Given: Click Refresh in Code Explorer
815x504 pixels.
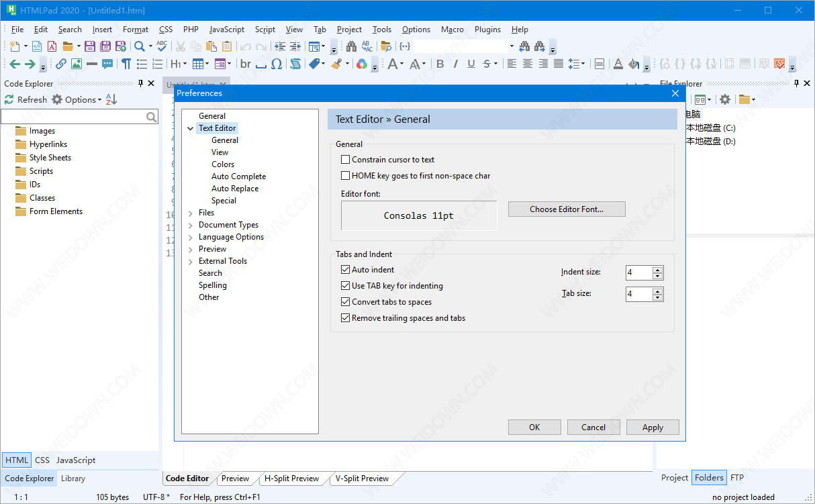Looking at the screenshot, I should 26,99.
